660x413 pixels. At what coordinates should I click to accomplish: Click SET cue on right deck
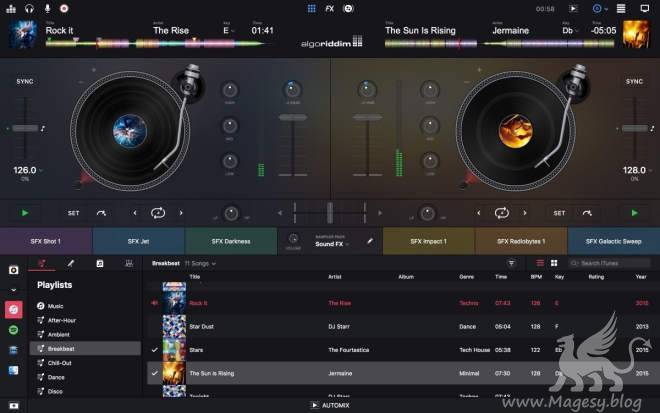point(559,213)
